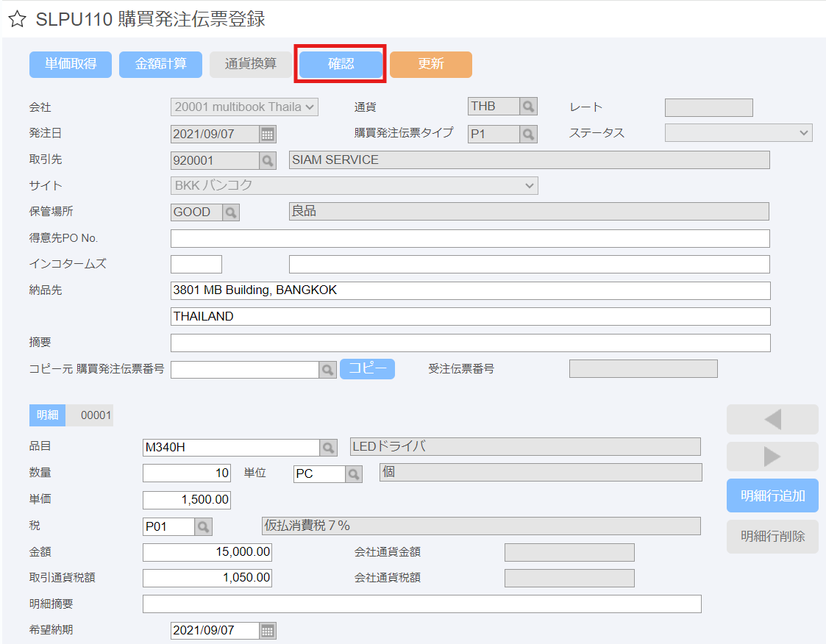Go to the previous detail line with the left arrow
The height and width of the screenshot is (644, 826).
point(772,419)
